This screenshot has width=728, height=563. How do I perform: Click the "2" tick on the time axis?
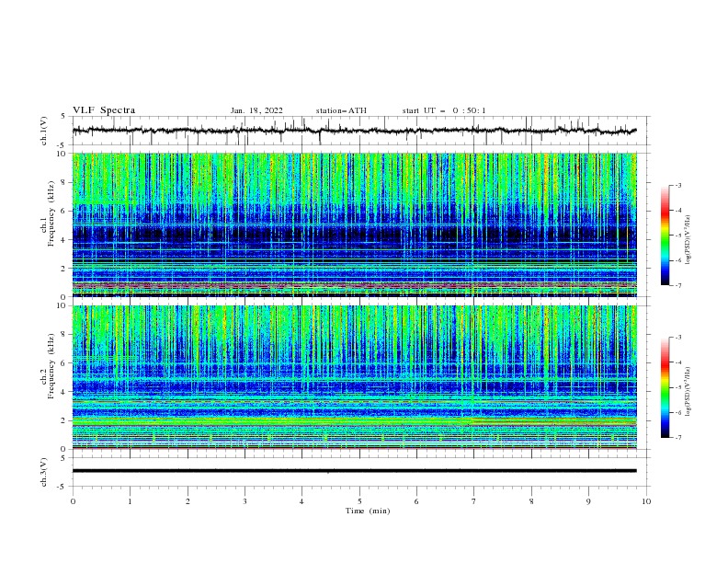click(188, 501)
